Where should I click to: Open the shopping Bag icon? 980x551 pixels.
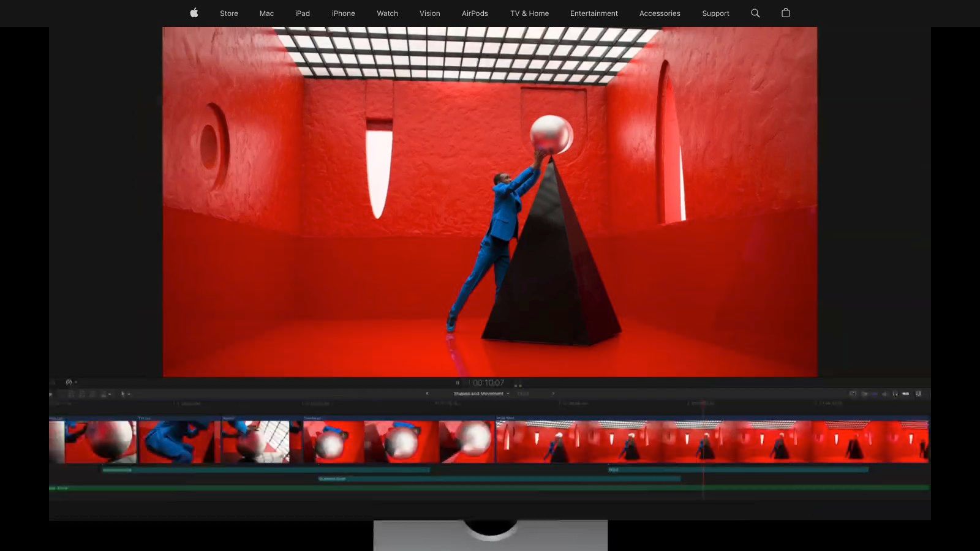[786, 13]
